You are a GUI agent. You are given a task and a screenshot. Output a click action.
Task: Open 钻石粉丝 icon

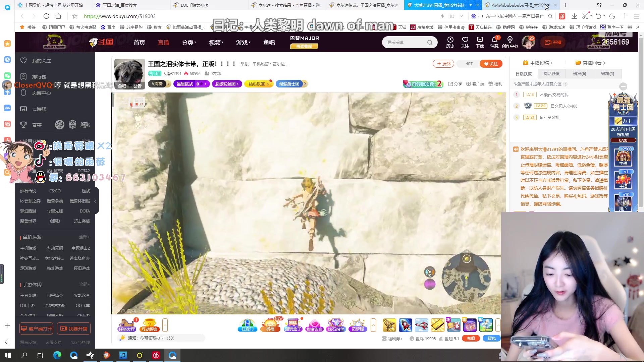pos(336,325)
